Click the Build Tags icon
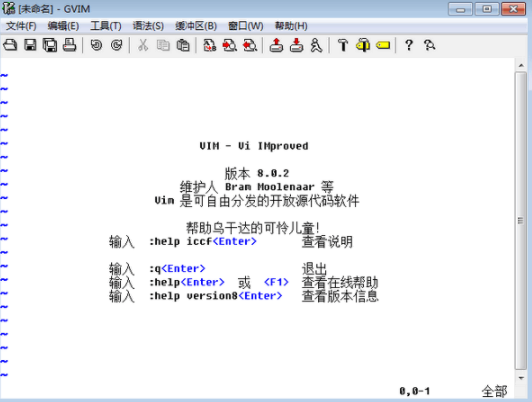 [x=363, y=45]
